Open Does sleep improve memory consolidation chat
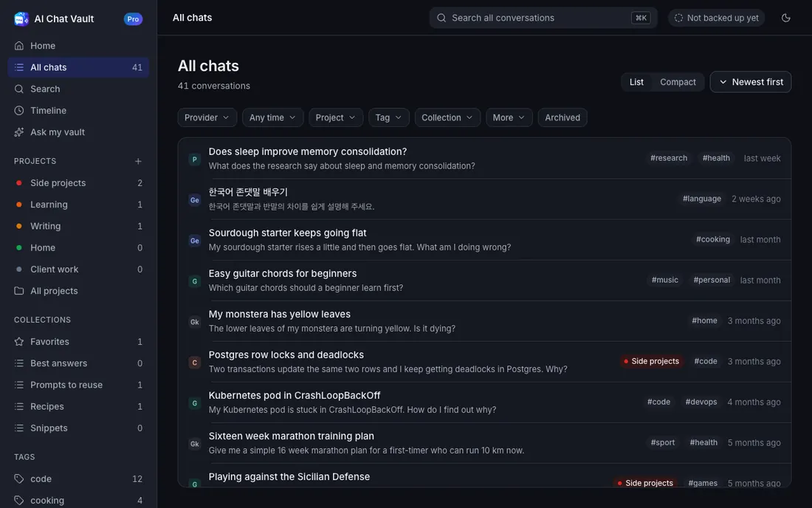 (484, 159)
